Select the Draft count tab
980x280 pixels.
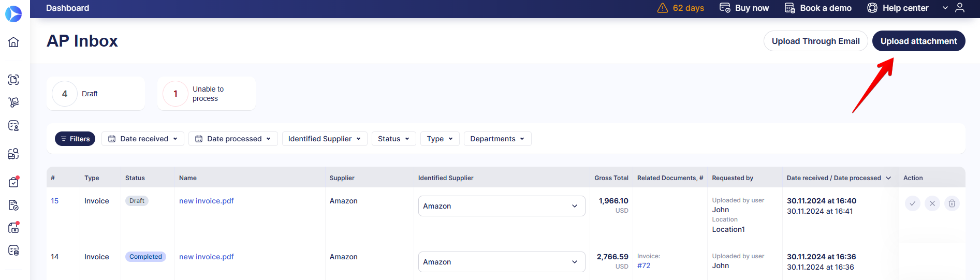(x=96, y=94)
